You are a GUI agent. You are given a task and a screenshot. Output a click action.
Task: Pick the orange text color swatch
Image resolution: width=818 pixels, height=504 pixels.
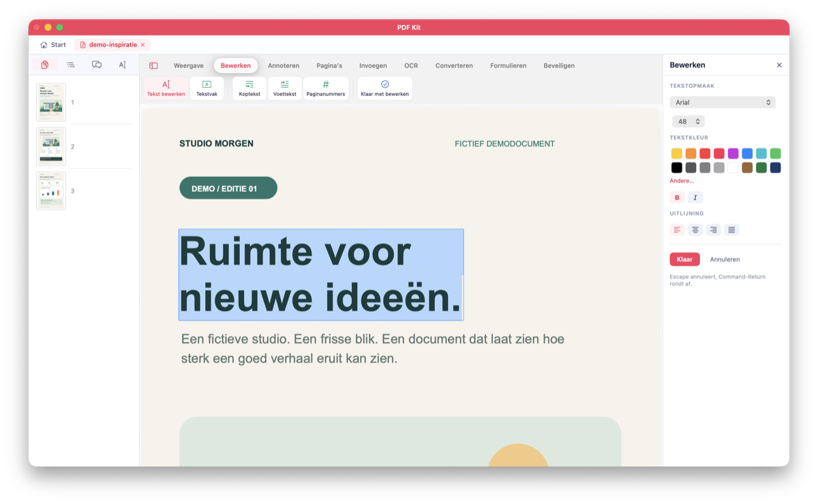tap(691, 153)
